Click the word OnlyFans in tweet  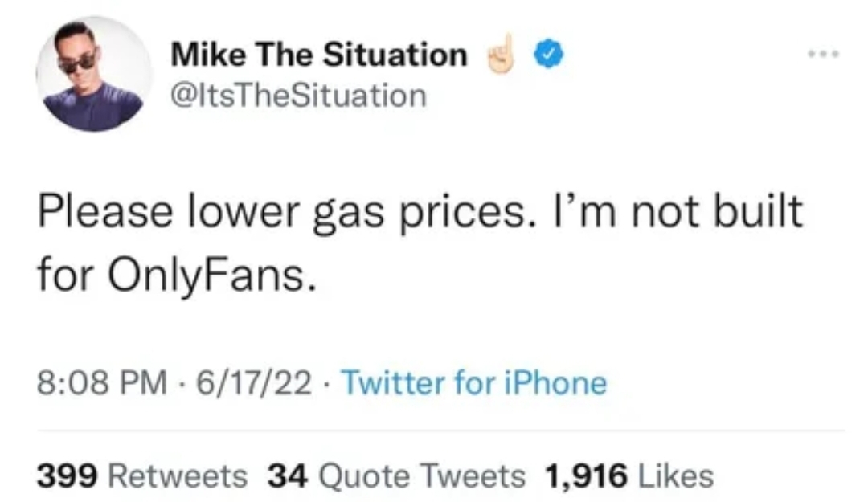[x=212, y=276]
